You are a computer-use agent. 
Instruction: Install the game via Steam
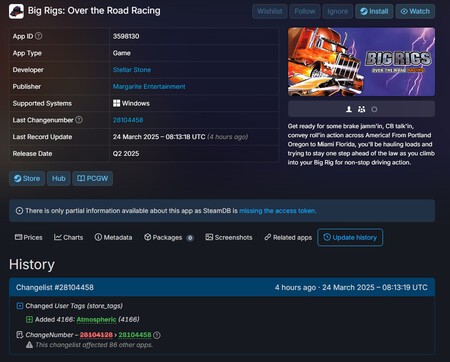point(374,11)
